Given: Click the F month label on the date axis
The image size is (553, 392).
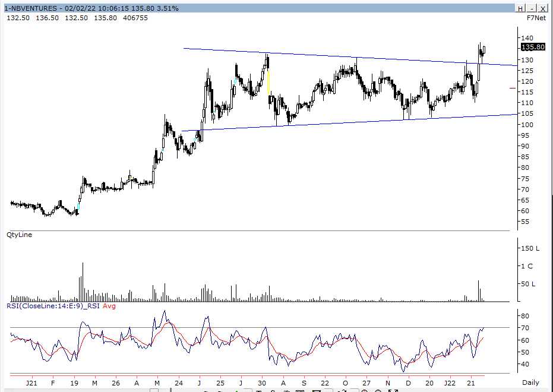Looking at the screenshot, I should click(53, 383).
